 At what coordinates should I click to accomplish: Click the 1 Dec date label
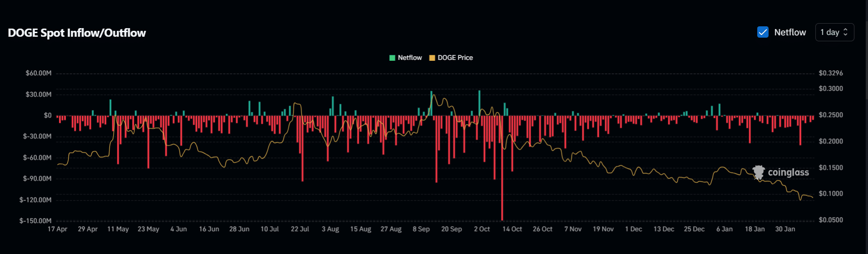point(634,229)
